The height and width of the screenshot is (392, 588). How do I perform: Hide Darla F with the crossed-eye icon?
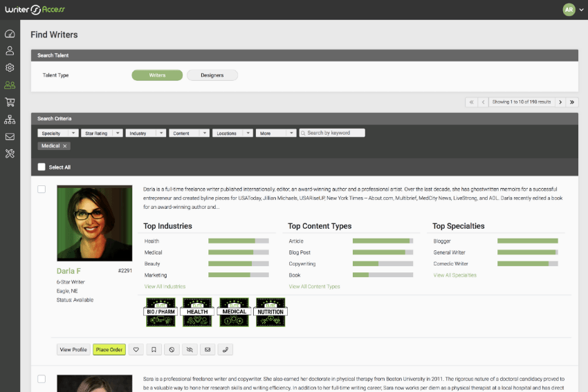(190, 350)
